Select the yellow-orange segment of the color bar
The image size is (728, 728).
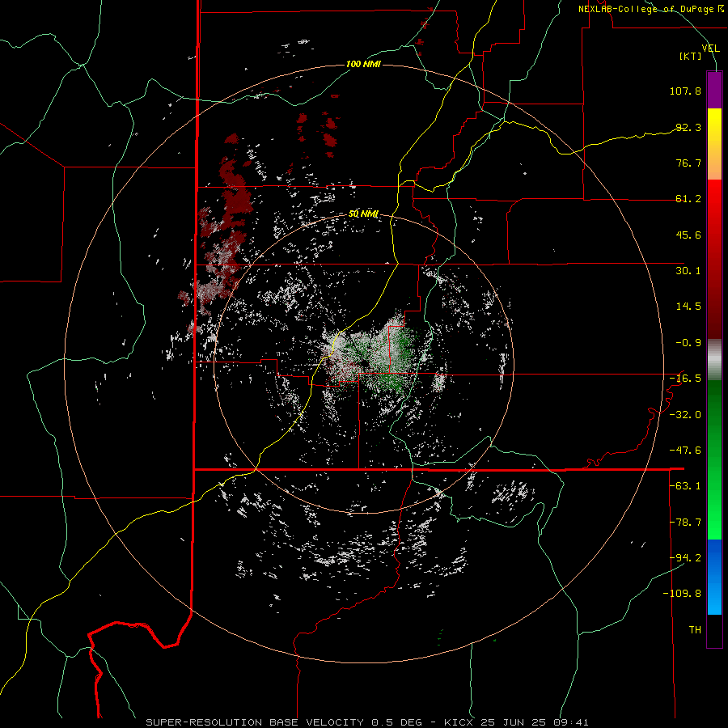[714, 144]
